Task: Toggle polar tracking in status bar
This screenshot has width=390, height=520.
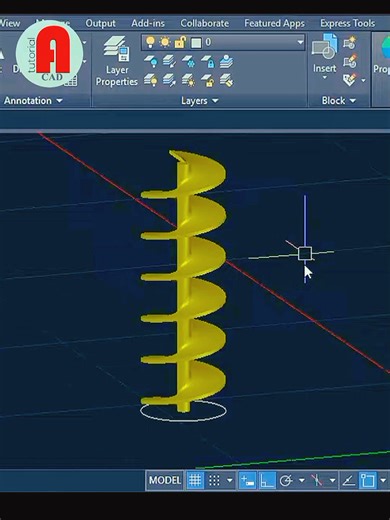Action: [x=286, y=480]
